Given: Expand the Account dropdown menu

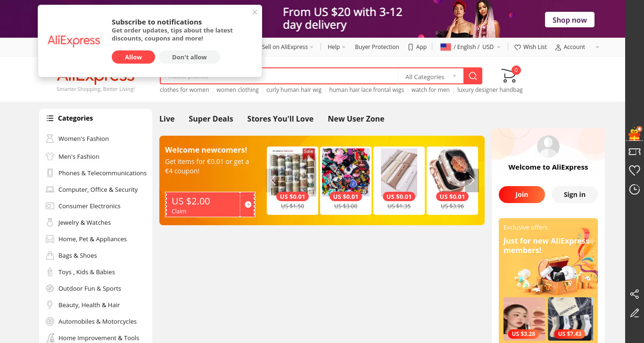Looking at the screenshot, I should pyautogui.click(x=577, y=47).
